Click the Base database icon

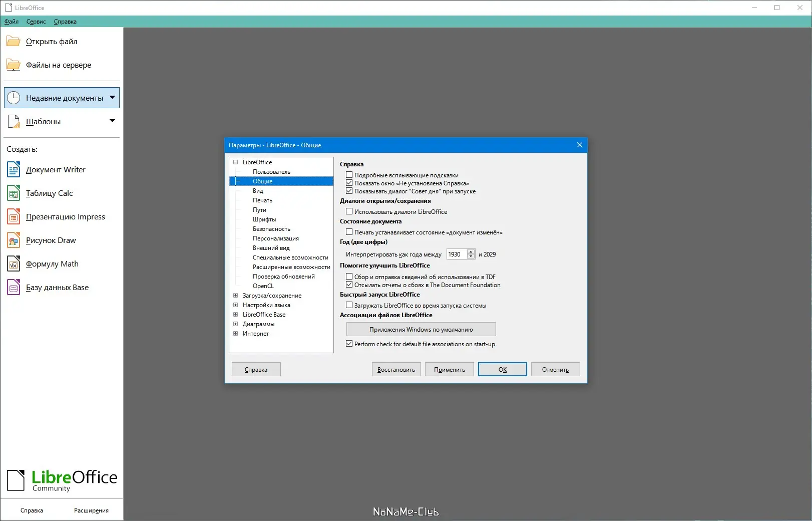click(x=14, y=287)
